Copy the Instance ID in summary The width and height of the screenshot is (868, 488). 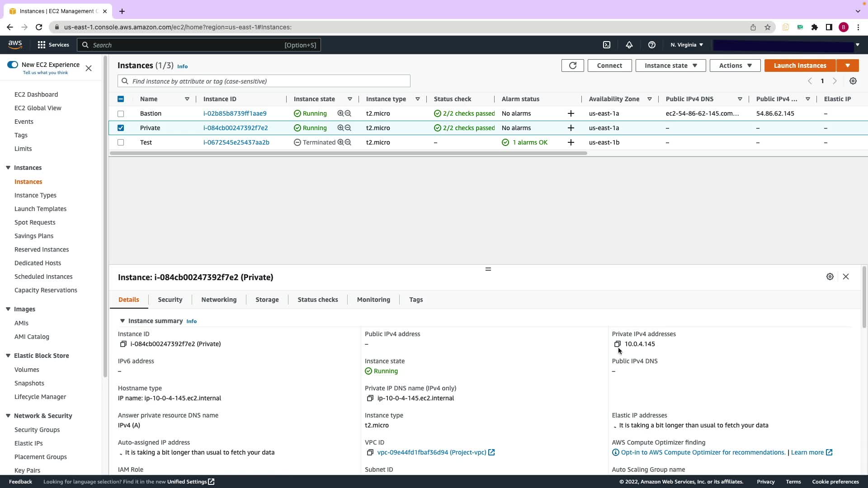[x=123, y=344]
